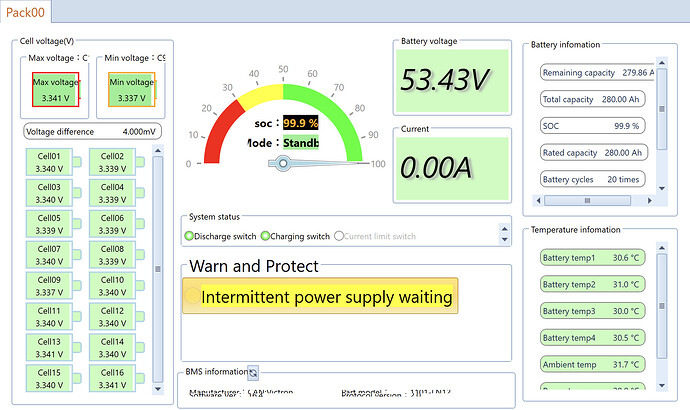Viewport: 690px width, 410px height.
Task: Select the Cell02 3.339 V battery icon
Action: [117, 162]
